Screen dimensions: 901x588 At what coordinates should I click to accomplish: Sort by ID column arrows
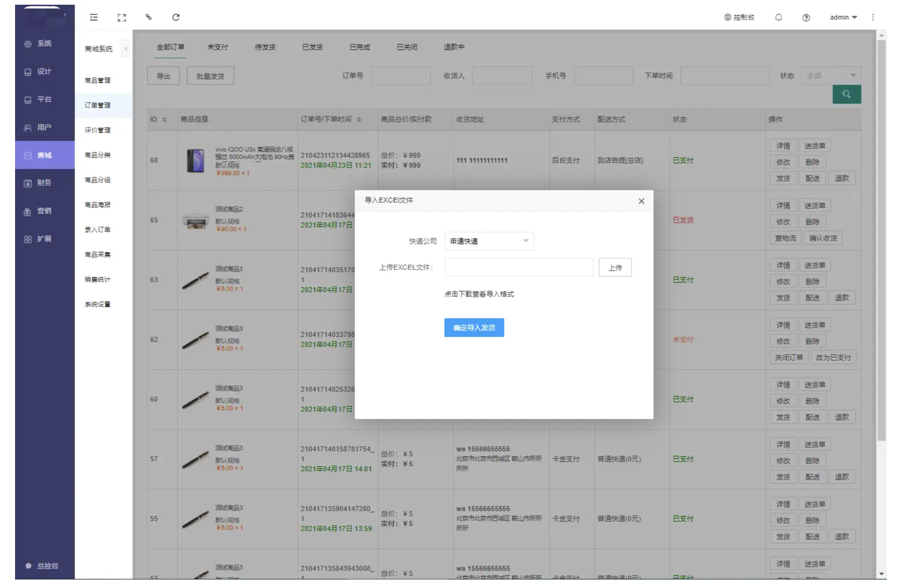coord(164,119)
